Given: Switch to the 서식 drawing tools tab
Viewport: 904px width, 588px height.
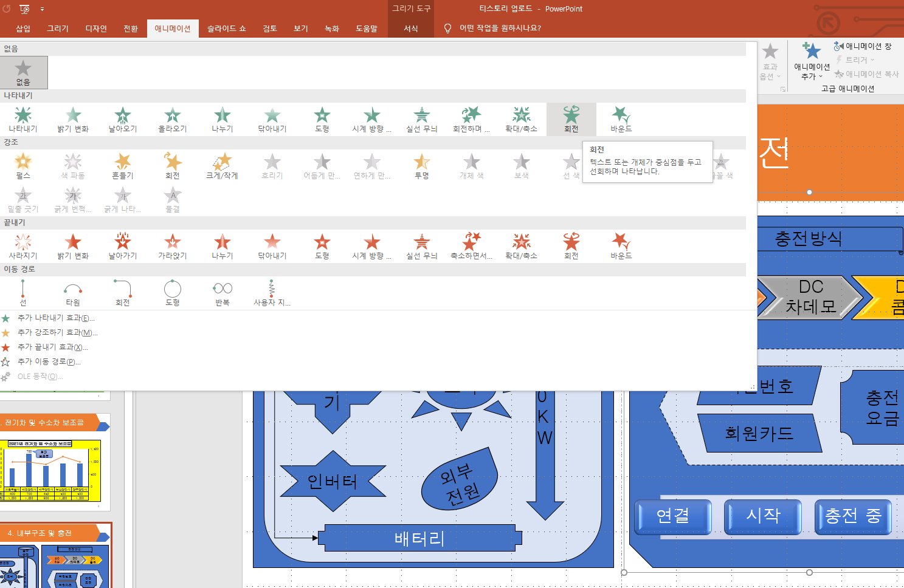Looking at the screenshot, I should point(411,29).
